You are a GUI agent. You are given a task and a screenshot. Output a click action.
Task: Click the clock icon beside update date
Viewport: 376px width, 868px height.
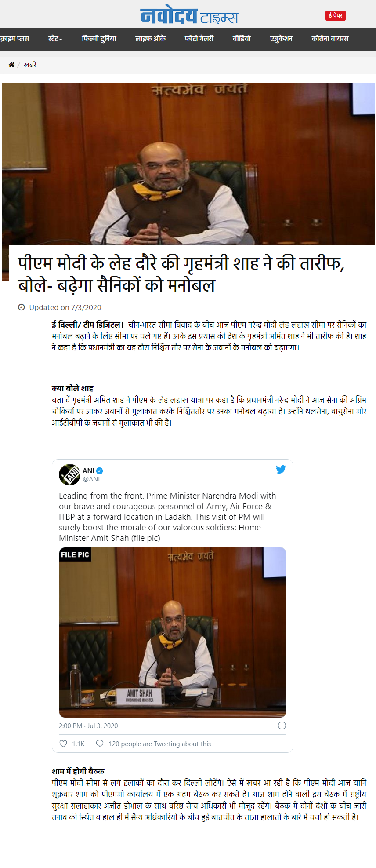21,307
